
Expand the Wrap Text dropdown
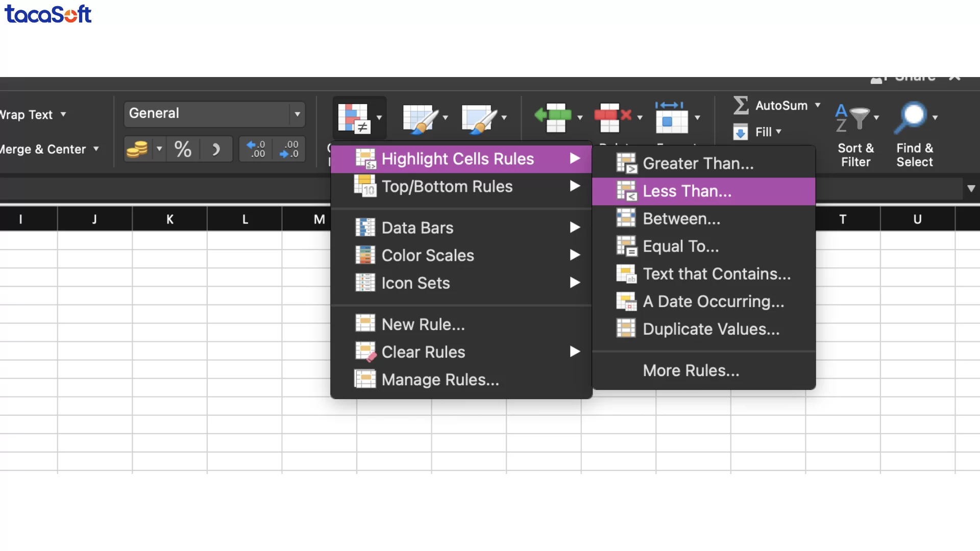point(64,114)
